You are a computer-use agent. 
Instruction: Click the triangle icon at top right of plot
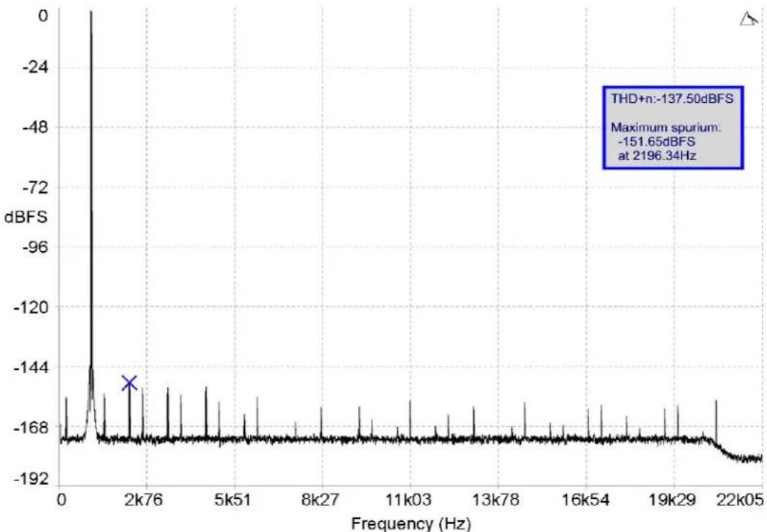click(x=748, y=19)
